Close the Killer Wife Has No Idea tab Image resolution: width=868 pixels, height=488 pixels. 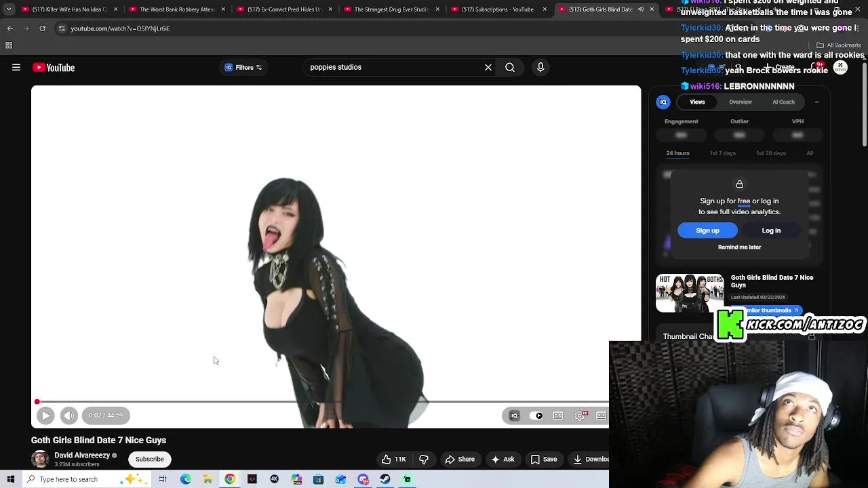click(116, 9)
